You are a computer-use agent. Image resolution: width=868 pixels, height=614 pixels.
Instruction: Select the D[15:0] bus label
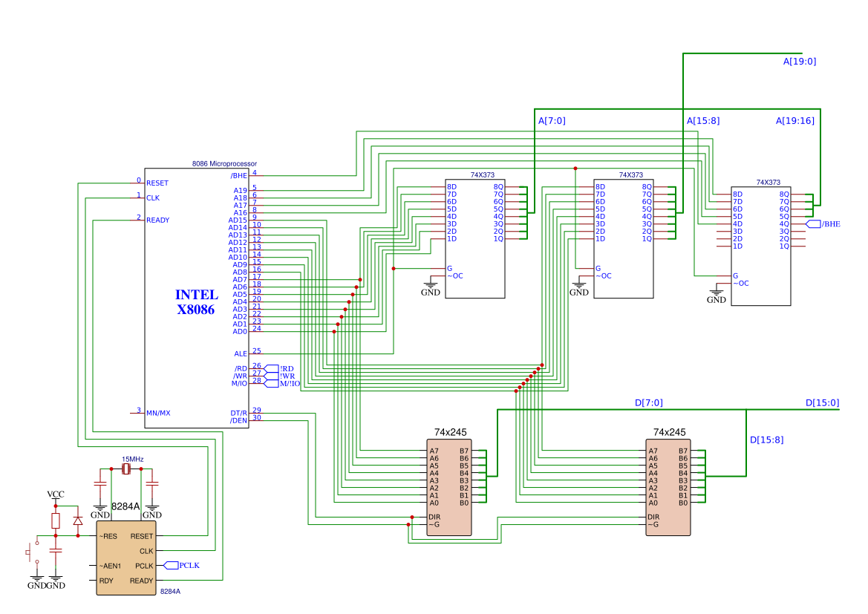pyautogui.click(x=822, y=403)
